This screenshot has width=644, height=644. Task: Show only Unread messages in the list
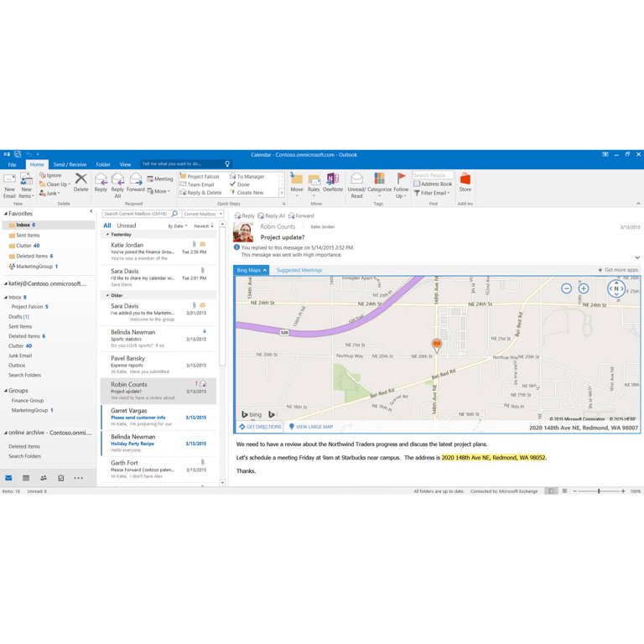[x=127, y=226]
